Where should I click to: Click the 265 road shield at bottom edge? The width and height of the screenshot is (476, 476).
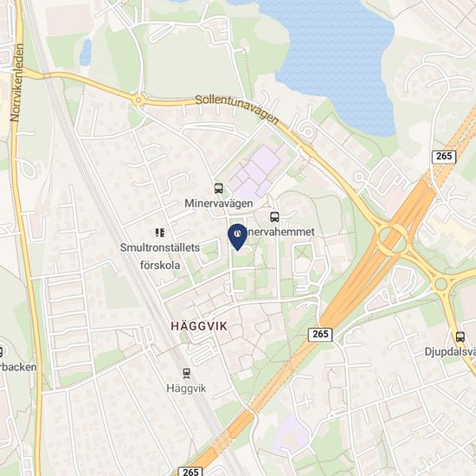click(190, 471)
